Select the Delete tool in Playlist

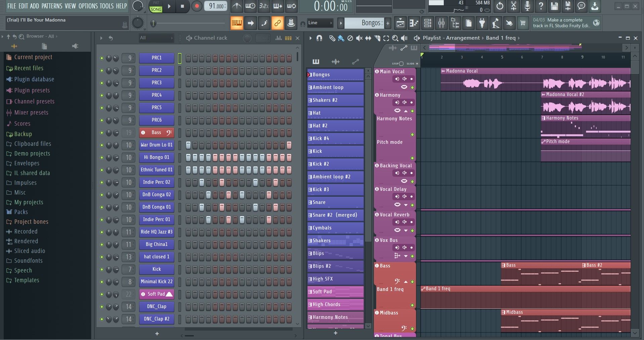[x=350, y=38]
